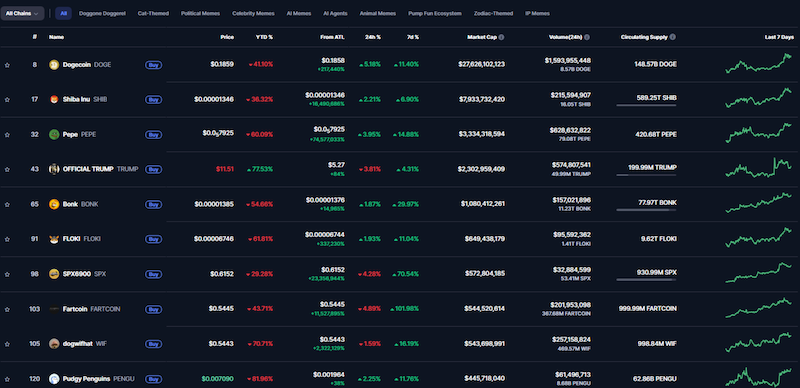Select the Animal Memes category
Image resolution: width=800 pixels, height=388 pixels.
pyautogui.click(x=378, y=14)
